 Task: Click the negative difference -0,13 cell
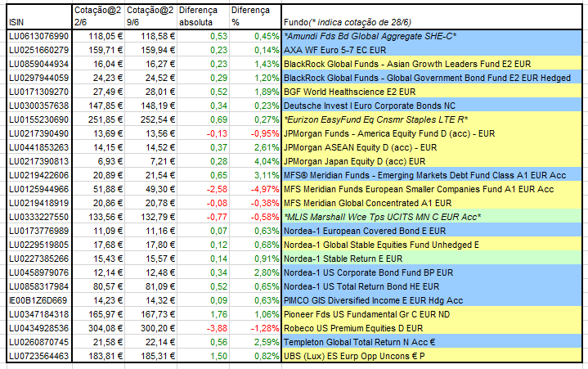coord(203,133)
